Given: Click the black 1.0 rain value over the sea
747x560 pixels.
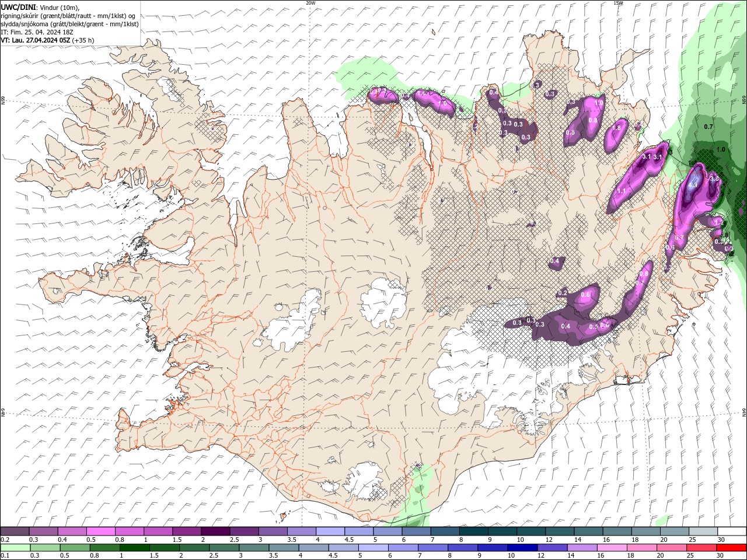Looking at the screenshot, I should [721, 149].
